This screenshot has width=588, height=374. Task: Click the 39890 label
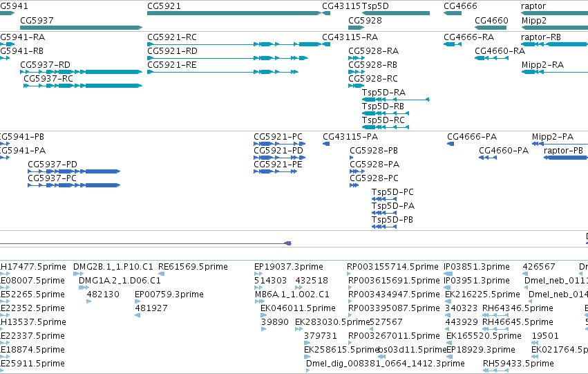click(275, 322)
